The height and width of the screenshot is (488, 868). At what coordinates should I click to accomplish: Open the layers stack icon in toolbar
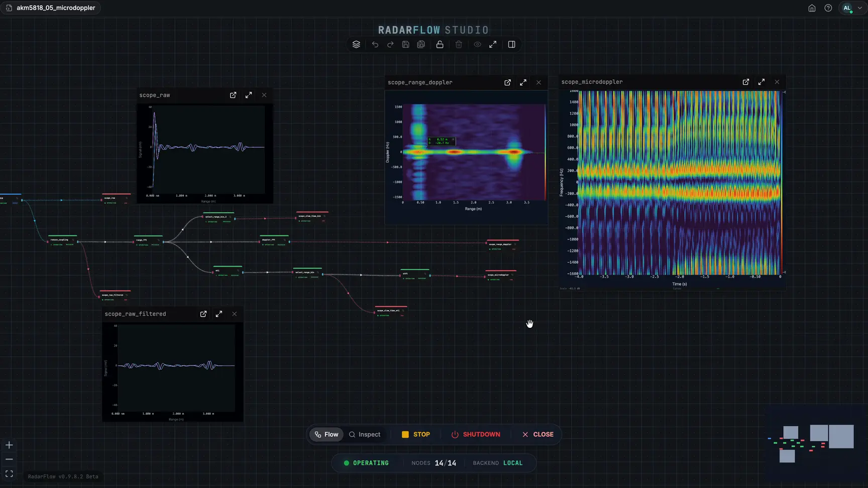click(x=356, y=44)
